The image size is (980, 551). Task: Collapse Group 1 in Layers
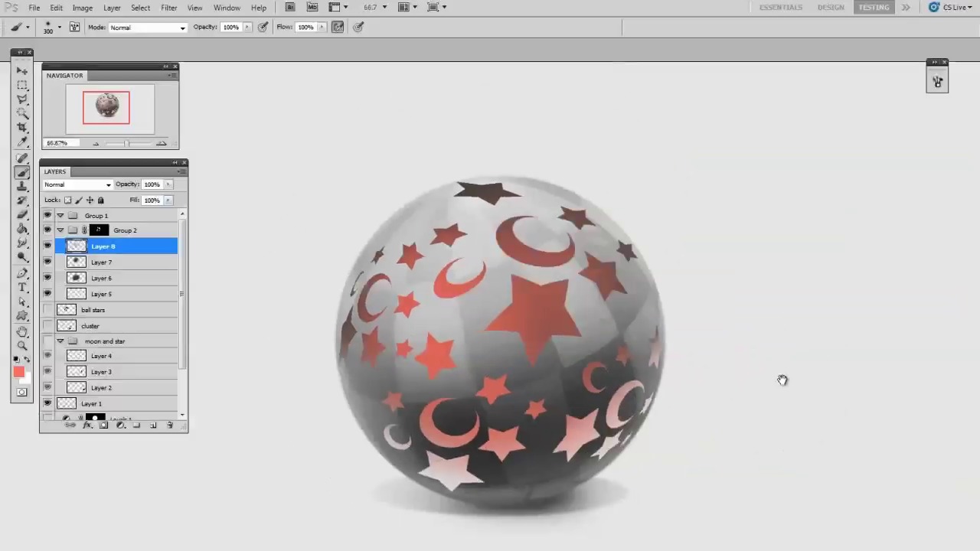pyautogui.click(x=60, y=216)
